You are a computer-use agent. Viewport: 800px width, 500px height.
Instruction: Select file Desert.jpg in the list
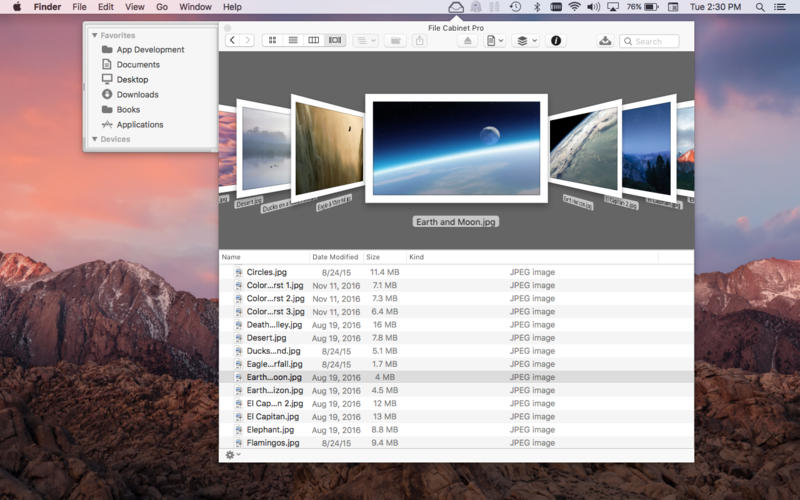pyautogui.click(x=456, y=338)
